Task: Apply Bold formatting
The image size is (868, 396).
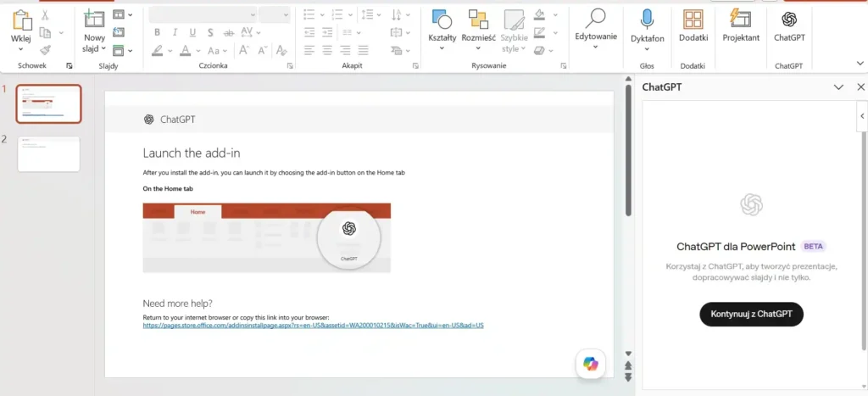Action: coord(157,33)
